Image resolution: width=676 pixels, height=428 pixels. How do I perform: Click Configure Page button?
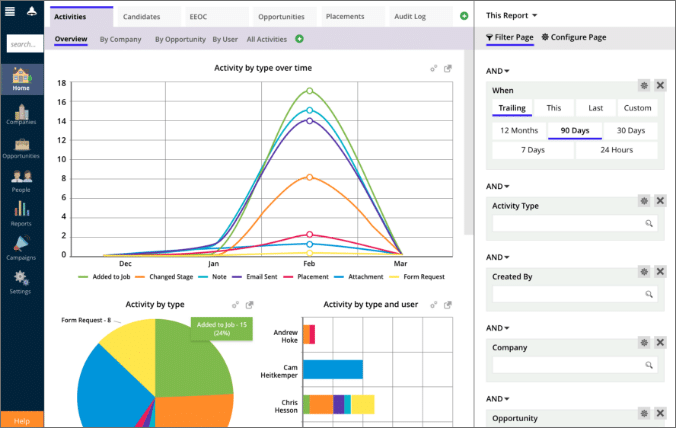click(574, 37)
